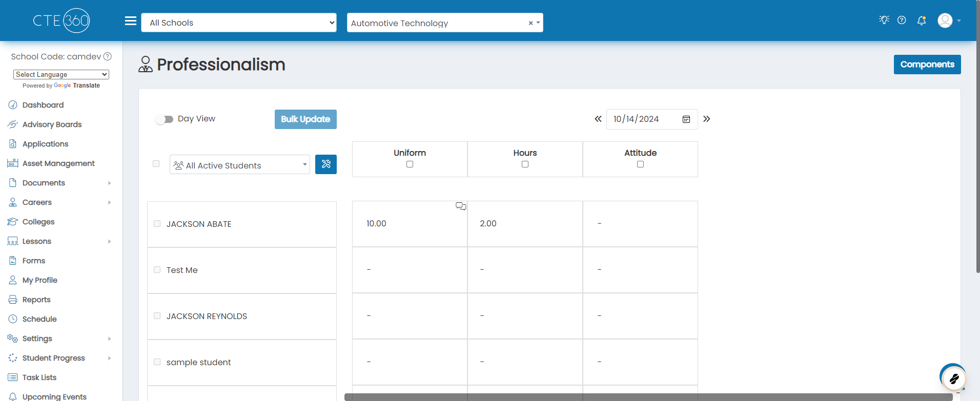Open the Automotive Technology program dropdown
980x401 pixels.
(x=445, y=23)
